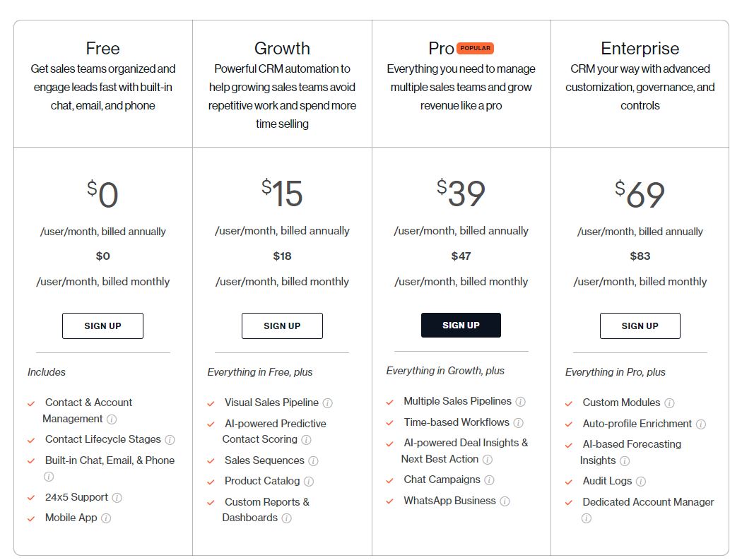
Task: Click info icon beside Time-based Workflows
Action: pos(519,423)
